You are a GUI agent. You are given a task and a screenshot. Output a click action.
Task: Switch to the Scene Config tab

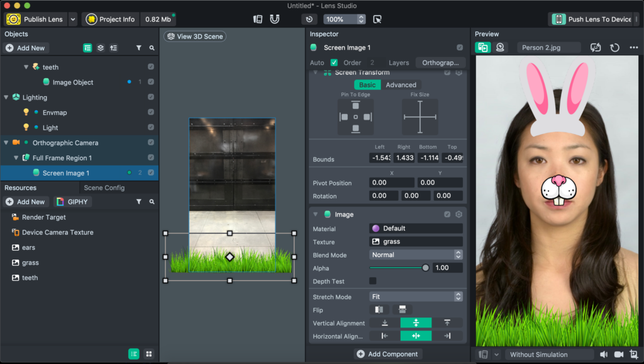click(x=104, y=188)
